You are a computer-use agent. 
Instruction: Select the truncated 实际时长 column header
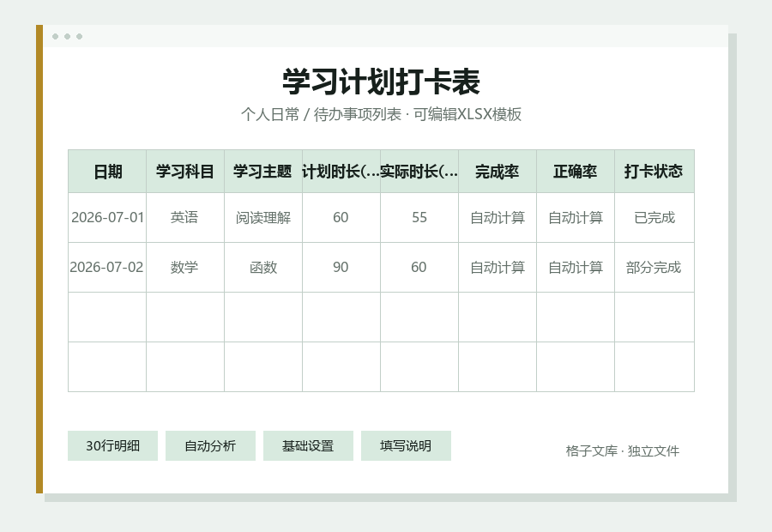coord(419,172)
